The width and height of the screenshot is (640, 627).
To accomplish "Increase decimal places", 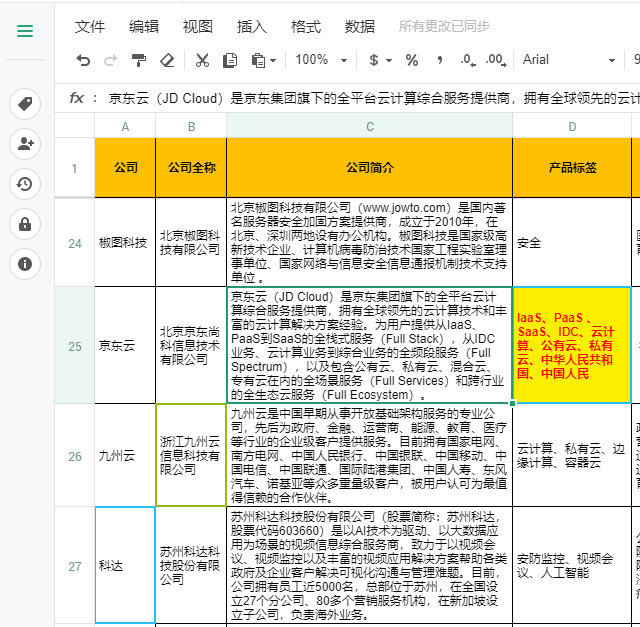I will pos(496,60).
